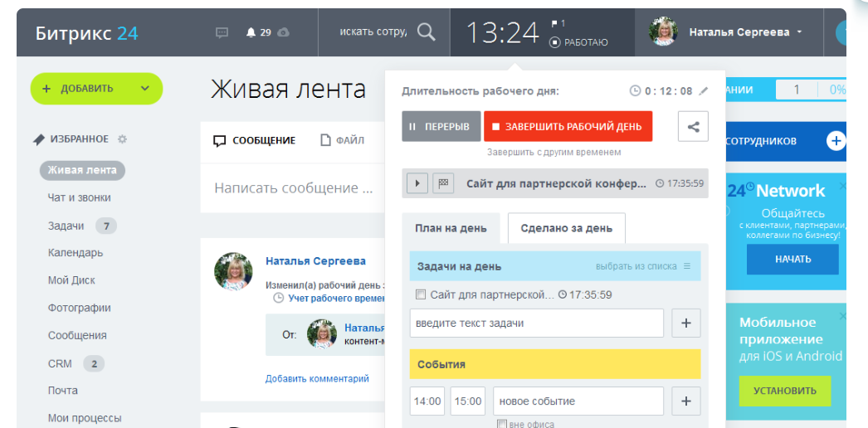Click the Сайт для партнерской конфер... task bar
868x428 pixels.
(555, 183)
